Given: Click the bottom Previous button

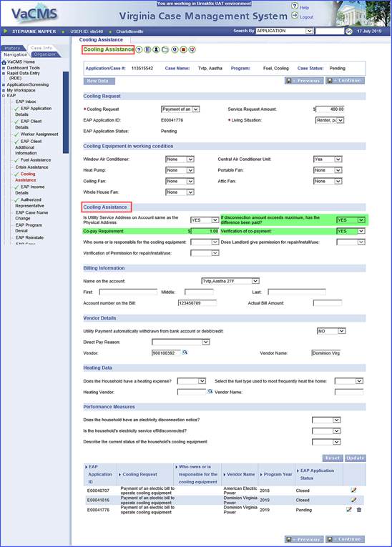Looking at the screenshot, I should point(304,539).
